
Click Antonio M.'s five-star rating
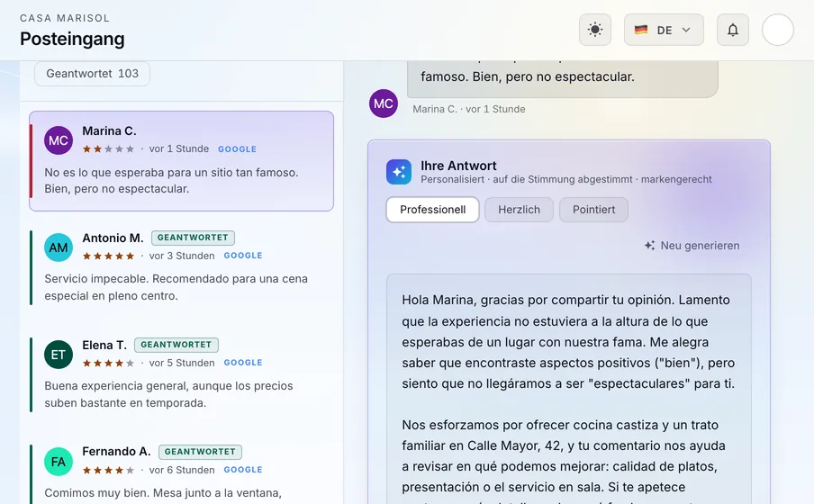click(x=108, y=256)
